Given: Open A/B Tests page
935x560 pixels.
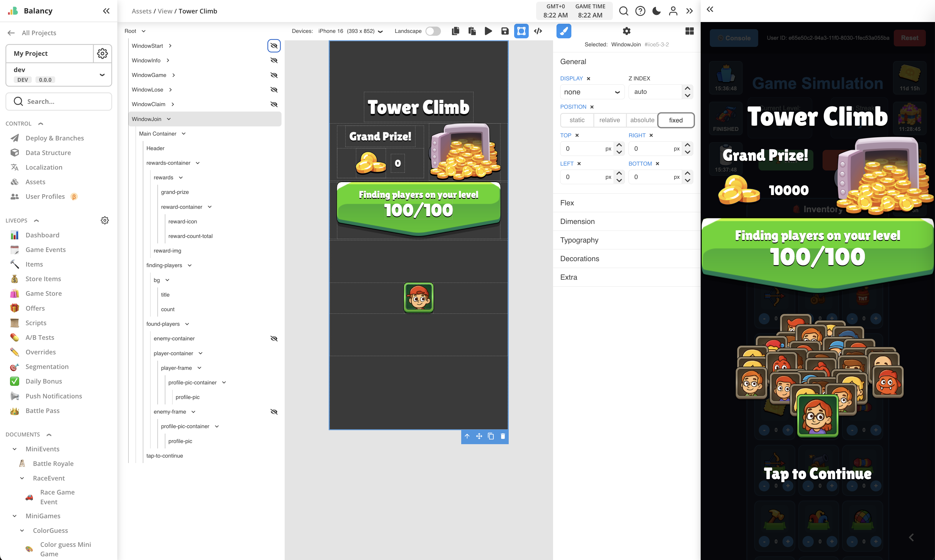Looking at the screenshot, I should (40, 337).
